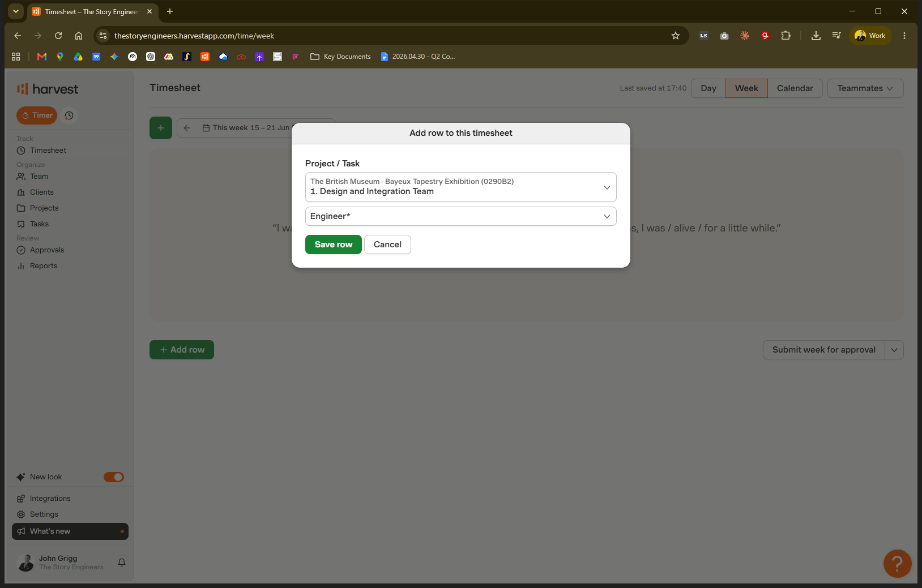
Task: Open the Gmail bookmark
Action: [x=42, y=57]
